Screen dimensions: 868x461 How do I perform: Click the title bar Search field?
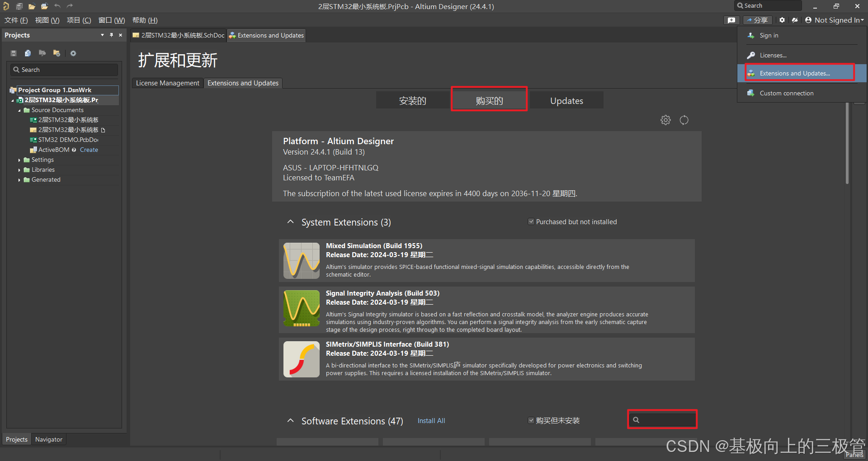click(x=768, y=6)
